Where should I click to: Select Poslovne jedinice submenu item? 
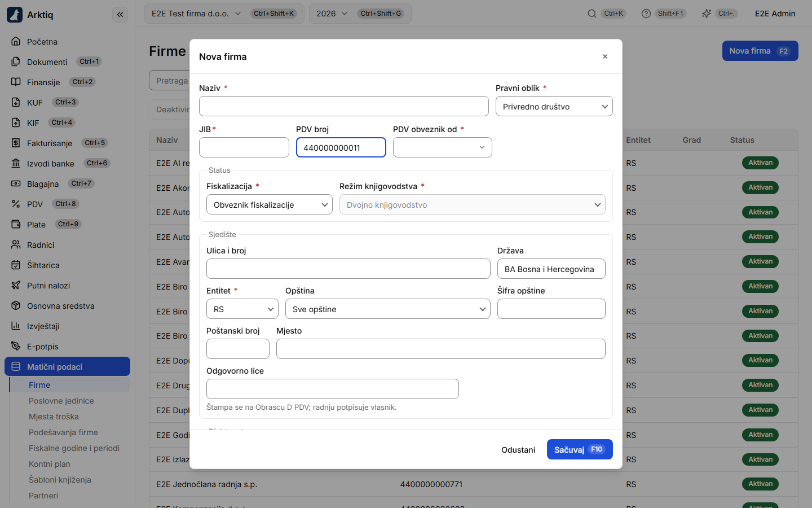[x=61, y=401]
